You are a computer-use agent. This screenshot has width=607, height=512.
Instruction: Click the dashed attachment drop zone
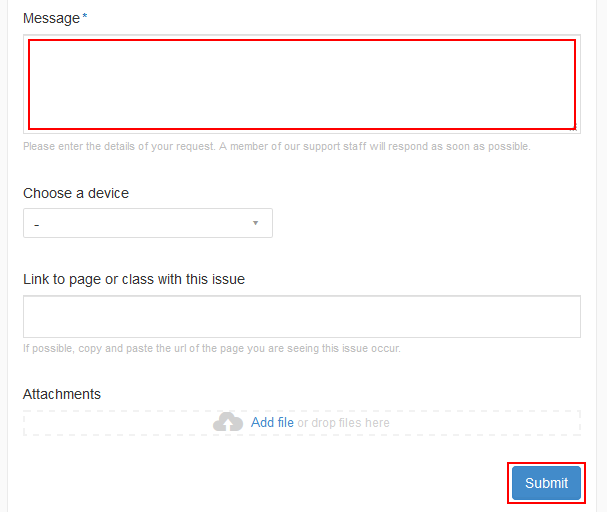tap(302, 423)
